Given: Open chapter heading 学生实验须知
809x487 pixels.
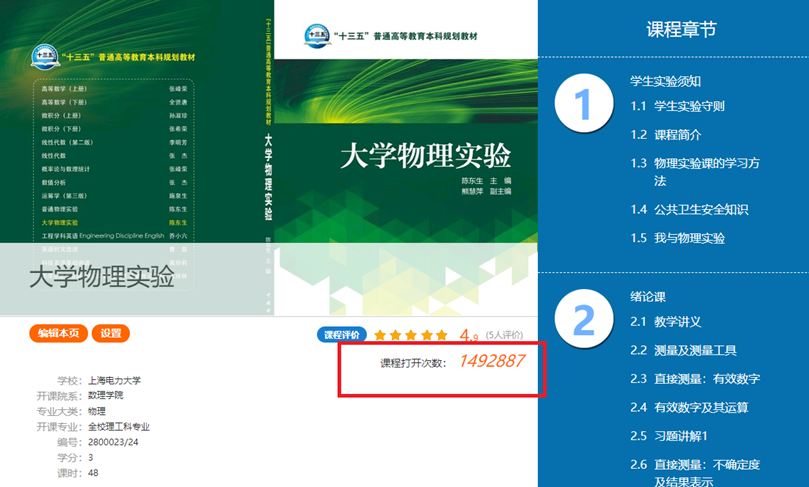Looking at the screenshot, I should tap(665, 81).
